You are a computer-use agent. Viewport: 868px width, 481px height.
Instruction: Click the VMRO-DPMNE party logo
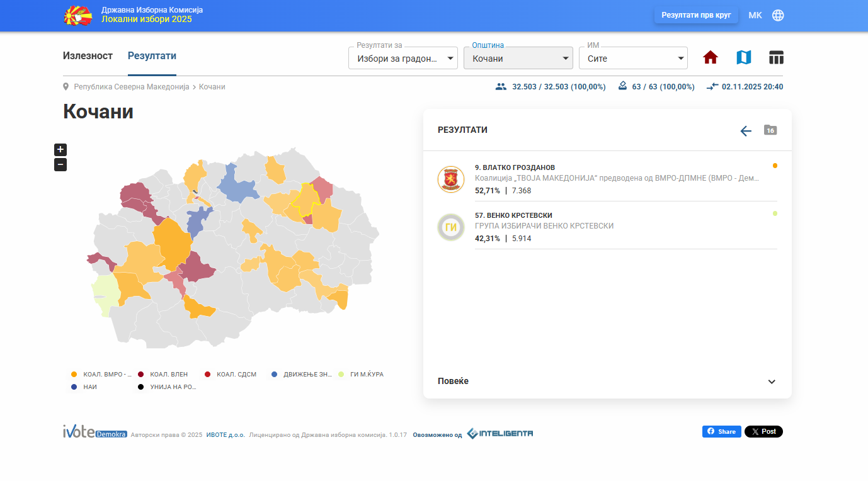point(450,179)
